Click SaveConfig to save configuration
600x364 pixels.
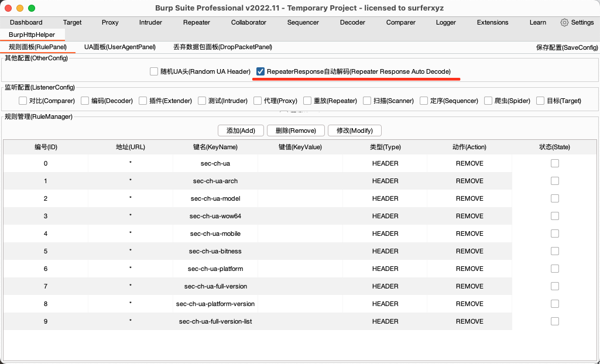[x=567, y=48]
